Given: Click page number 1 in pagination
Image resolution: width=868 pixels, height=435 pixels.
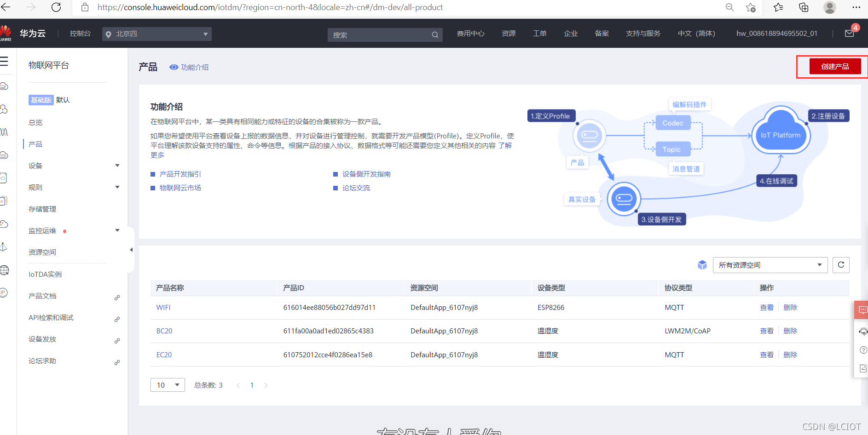Looking at the screenshot, I should pos(252,385).
